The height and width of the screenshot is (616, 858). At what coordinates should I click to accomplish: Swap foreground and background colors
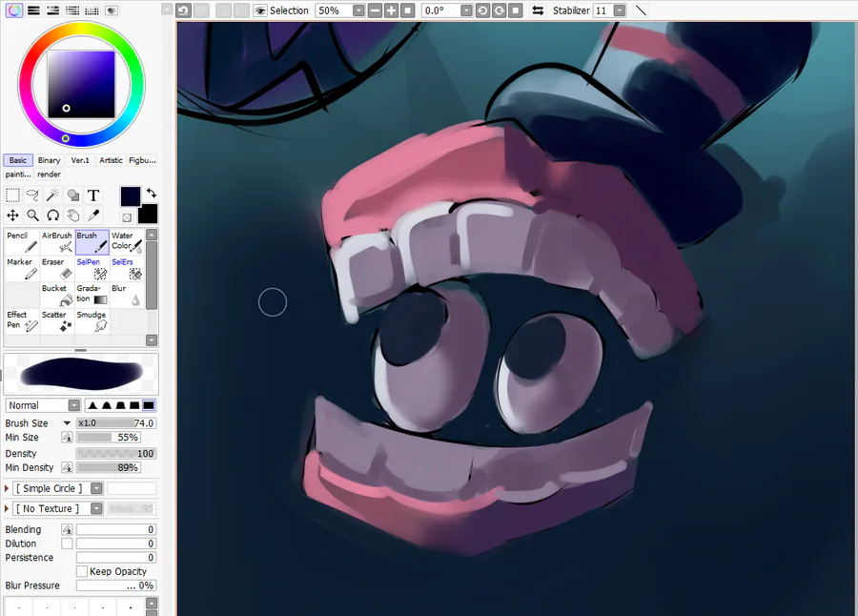tap(152, 193)
